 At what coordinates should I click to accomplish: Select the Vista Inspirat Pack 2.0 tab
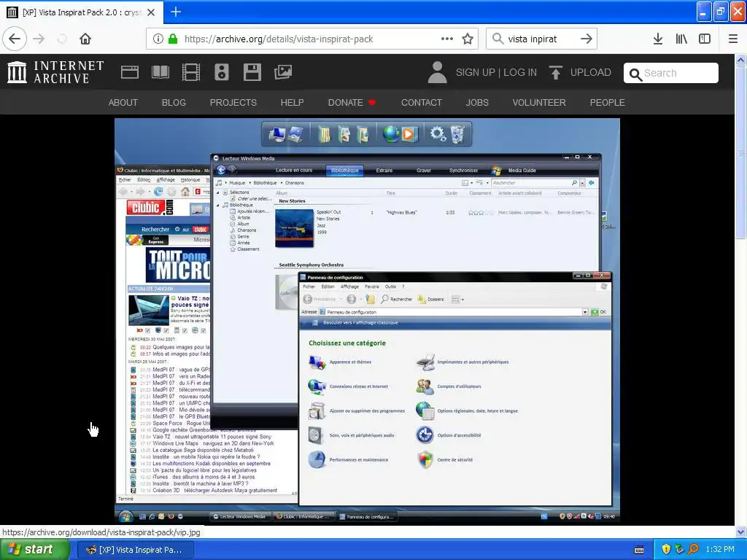(x=82, y=12)
